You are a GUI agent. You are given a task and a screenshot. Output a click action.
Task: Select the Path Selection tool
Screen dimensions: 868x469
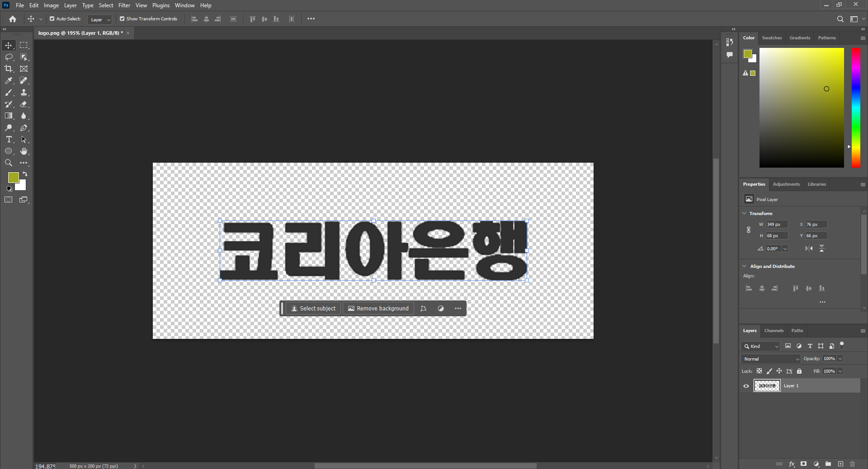[24, 140]
